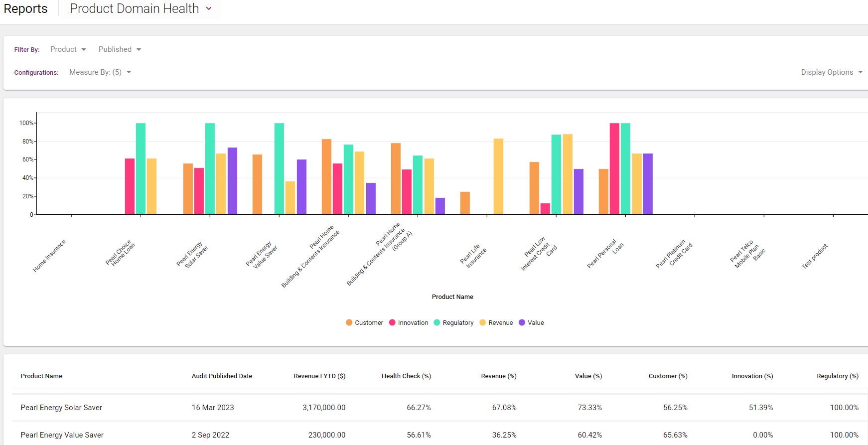
Task: Sort by Health Check (%) column
Action: 406,376
